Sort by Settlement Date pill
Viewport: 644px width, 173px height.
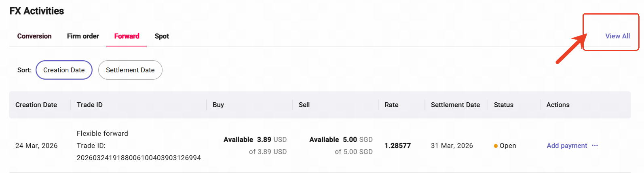point(130,70)
